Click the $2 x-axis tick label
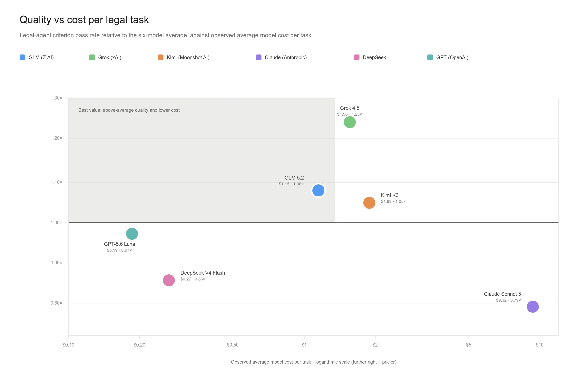This screenshot has height=392, width=588. tap(375, 345)
